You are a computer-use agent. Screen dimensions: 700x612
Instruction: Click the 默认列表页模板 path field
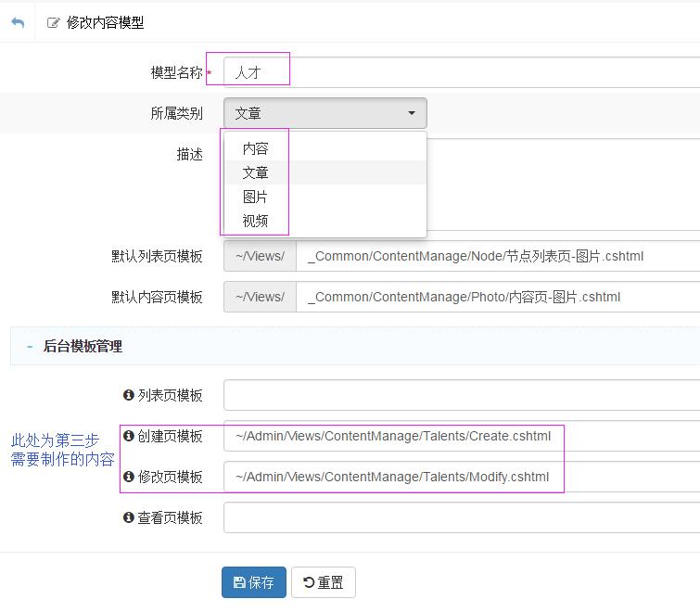tap(497, 256)
